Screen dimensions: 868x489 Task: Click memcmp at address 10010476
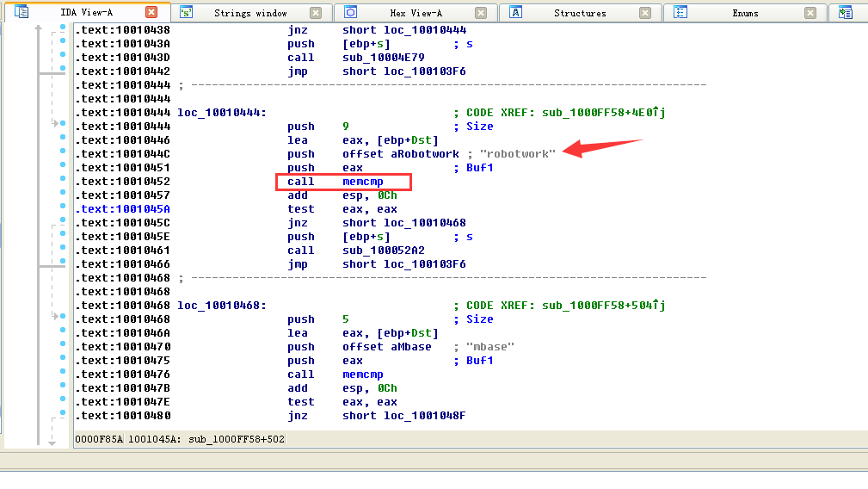point(362,374)
